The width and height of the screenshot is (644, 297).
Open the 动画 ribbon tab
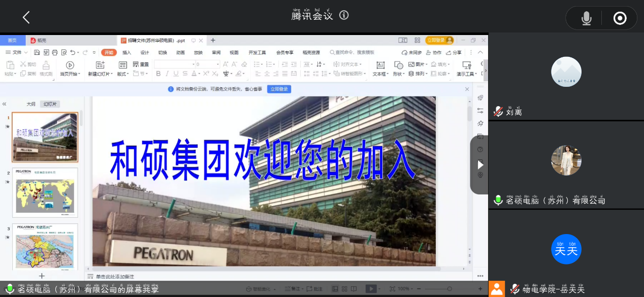point(180,52)
